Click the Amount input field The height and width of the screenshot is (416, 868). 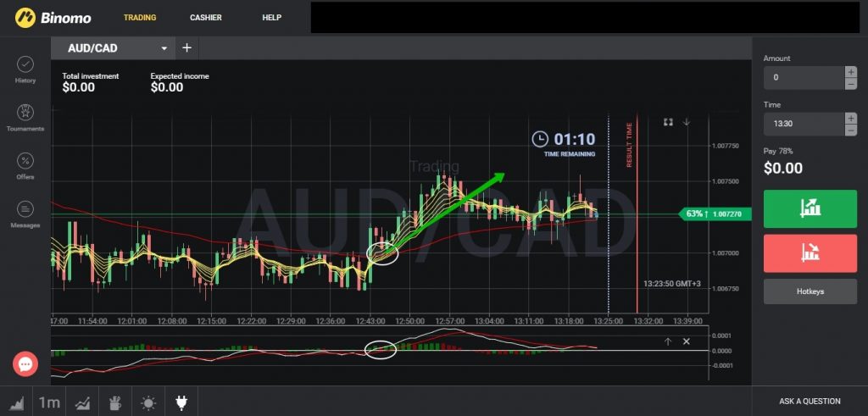pyautogui.click(x=804, y=78)
